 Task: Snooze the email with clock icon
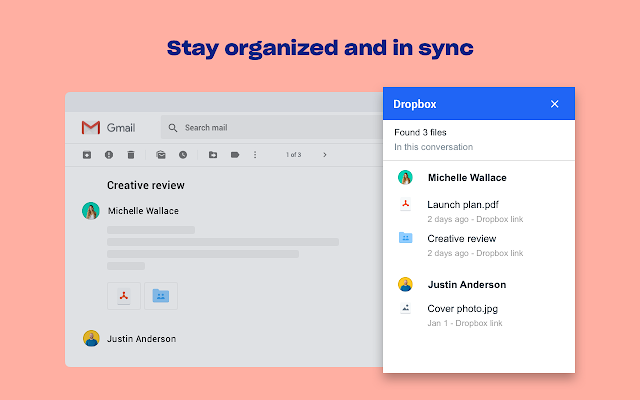tap(183, 155)
